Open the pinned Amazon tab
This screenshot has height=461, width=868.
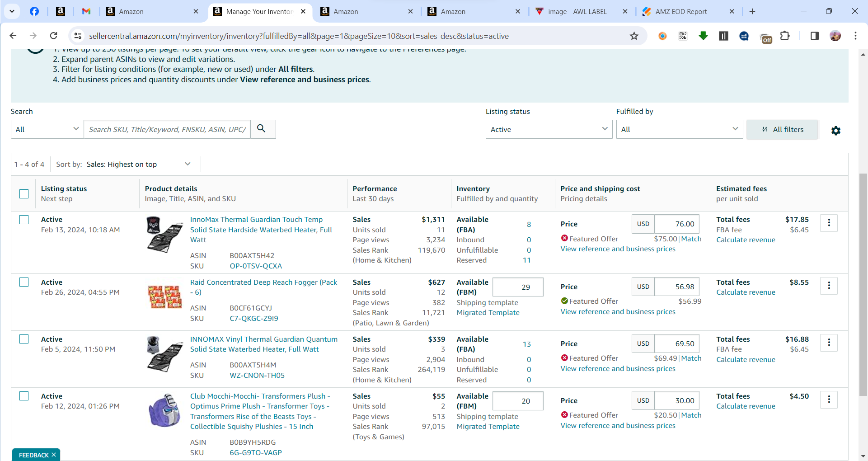pyautogui.click(x=60, y=11)
